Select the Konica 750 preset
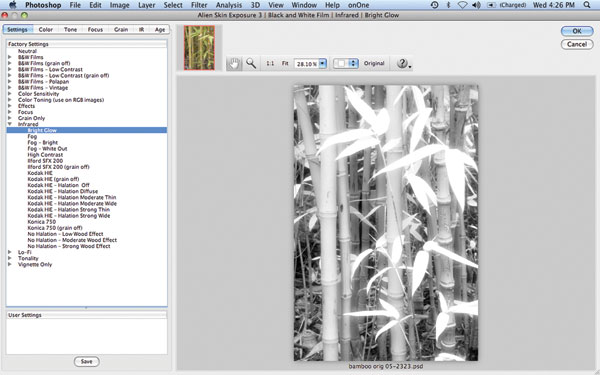Screen dimensions: 600x375 (x=42, y=222)
